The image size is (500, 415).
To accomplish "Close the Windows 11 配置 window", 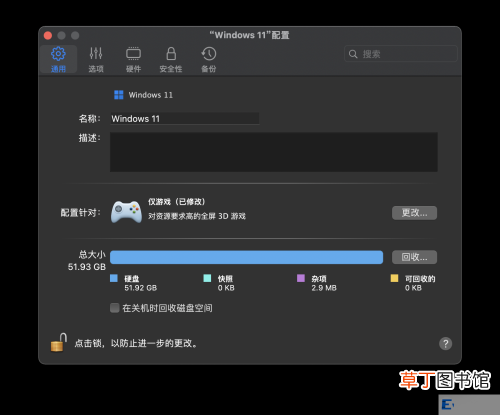I will (x=48, y=35).
